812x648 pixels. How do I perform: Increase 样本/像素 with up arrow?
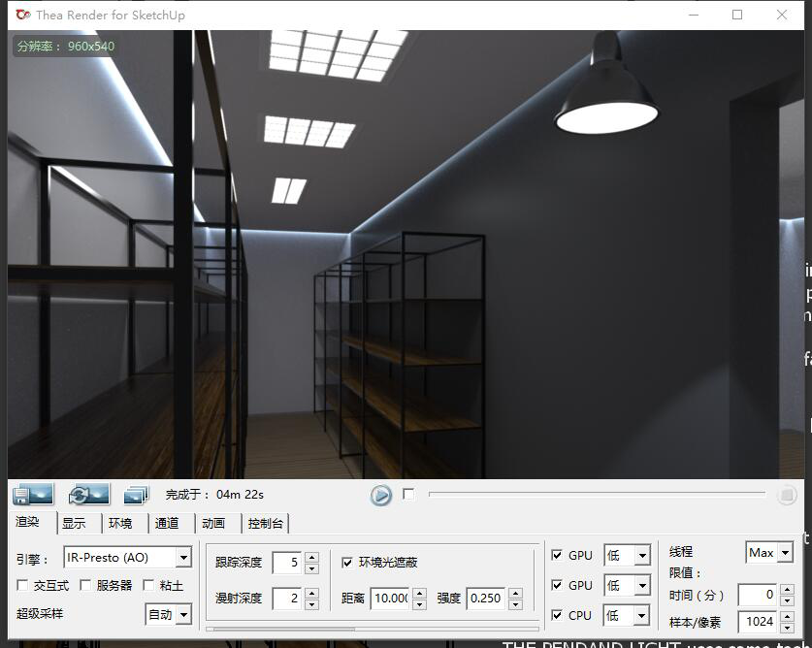(x=787, y=617)
